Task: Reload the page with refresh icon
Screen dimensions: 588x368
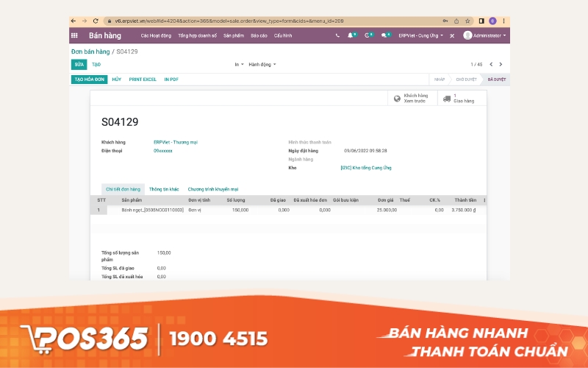Action: click(x=96, y=21)
